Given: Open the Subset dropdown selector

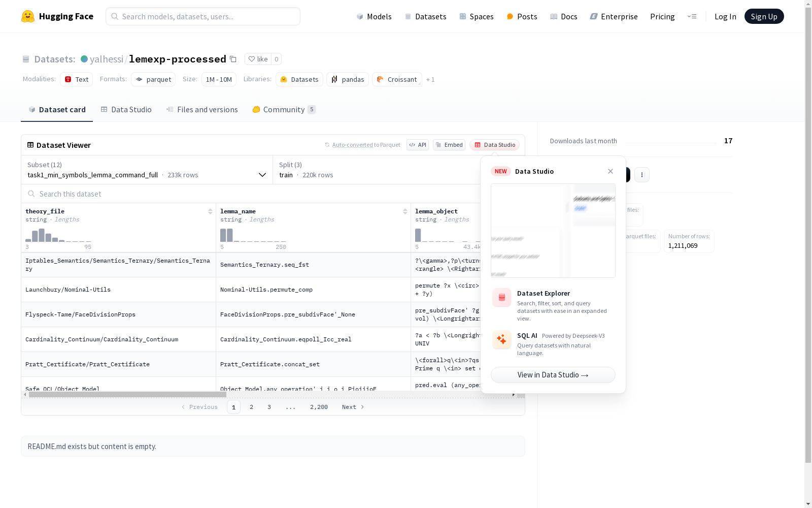Looking at the screenshot, I should (x=147, y=170).
